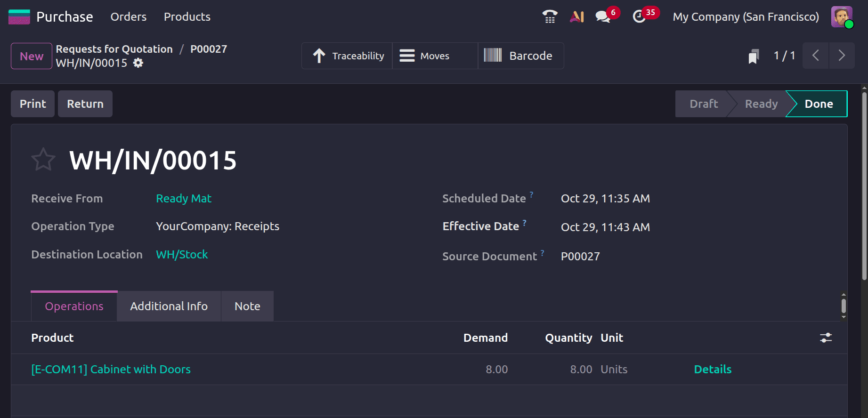Click the Product column header
The height and width of the screenshot is (418, 868).
52,338
